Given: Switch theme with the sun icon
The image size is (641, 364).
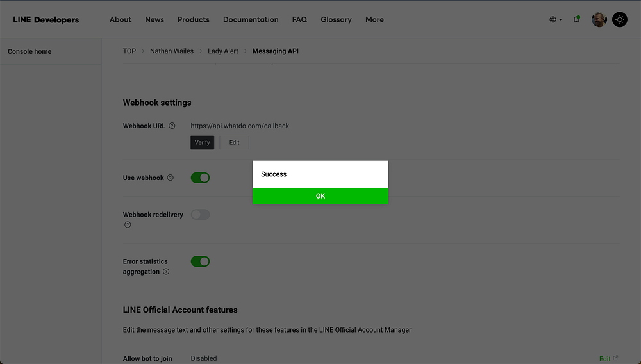Looking at the screenshot, I should coord(620,20).
